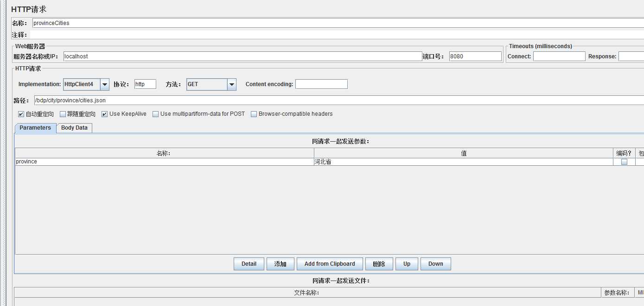The height and width of the screenshot is (306, 644).
Task: Click the path field /bdp/city/province/cities.json
Action: 339,100
